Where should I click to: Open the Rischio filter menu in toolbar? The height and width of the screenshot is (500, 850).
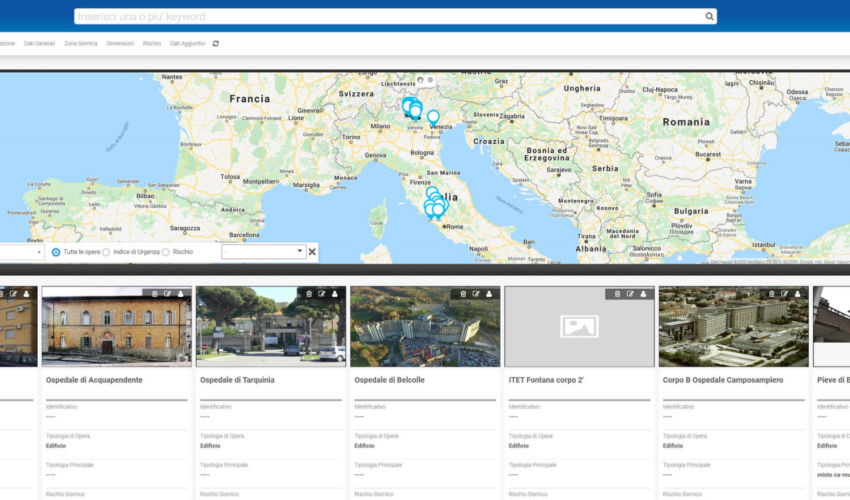[x=152, y=43]
